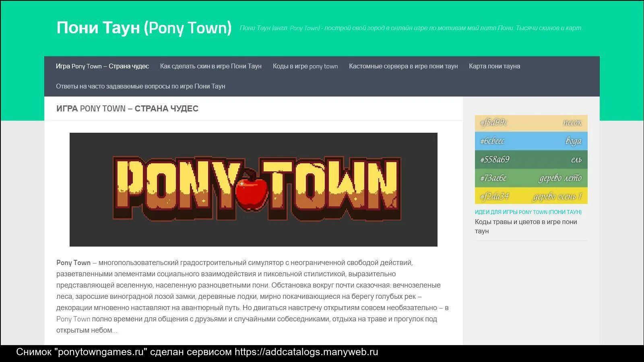Viewport: 644px width, 362px height.
Task: Click article heading ИГРА PONY TOWN – СТРАНА ЧУДЕС
Action: 127,109
